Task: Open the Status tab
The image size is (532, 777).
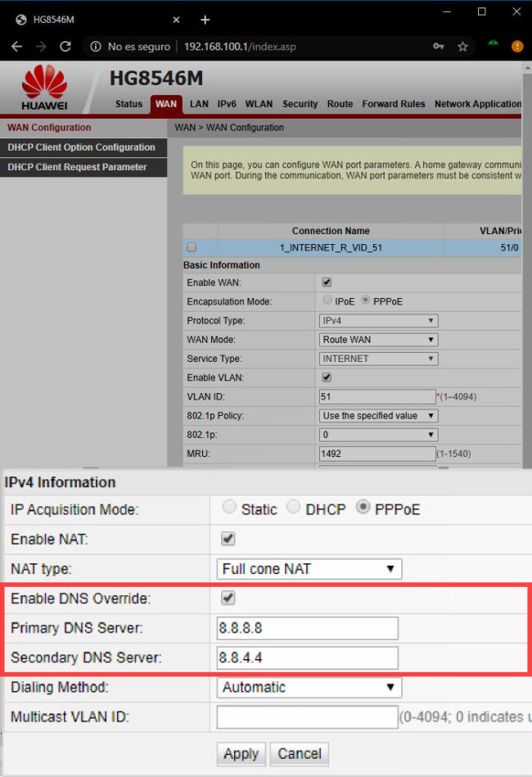Action: tap(128, 104)
